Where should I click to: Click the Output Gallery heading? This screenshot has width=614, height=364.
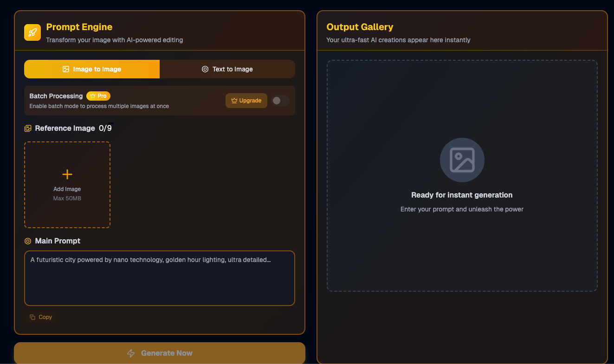[360, 27]
